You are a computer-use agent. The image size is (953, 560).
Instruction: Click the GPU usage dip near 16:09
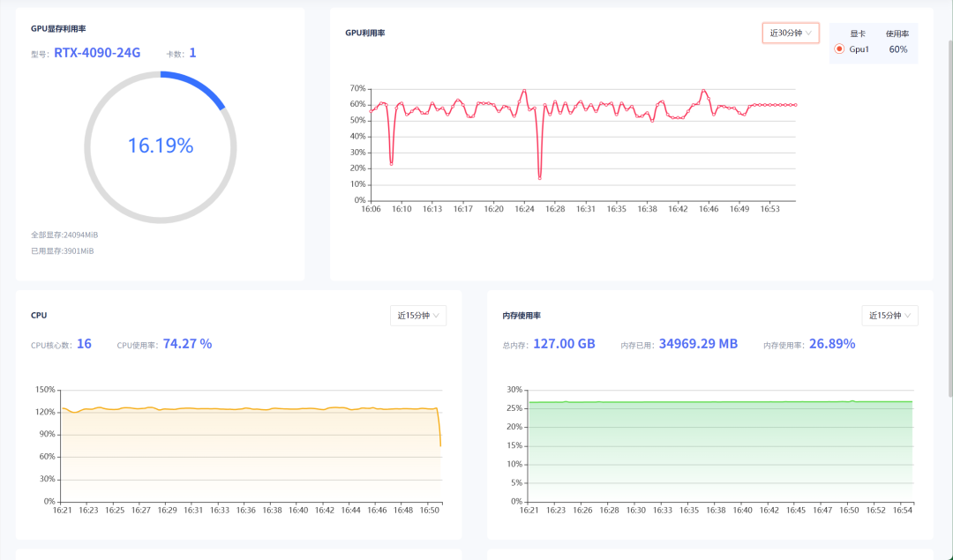click(391, 163)
